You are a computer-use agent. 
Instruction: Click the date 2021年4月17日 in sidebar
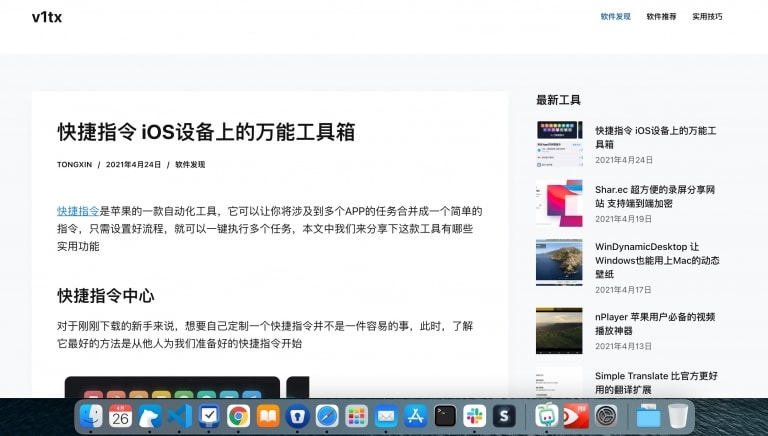[623, 290]
